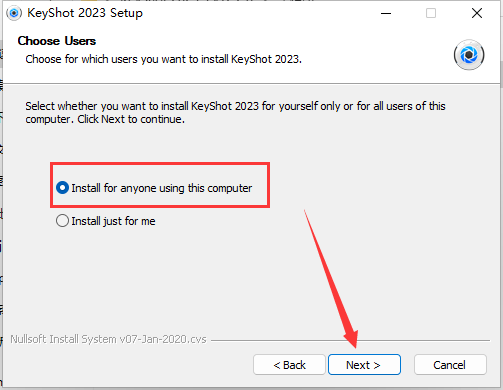Click the Nullsoft Install System version text
The height and width of the screenshot is (390, 503).
point(108,339)
